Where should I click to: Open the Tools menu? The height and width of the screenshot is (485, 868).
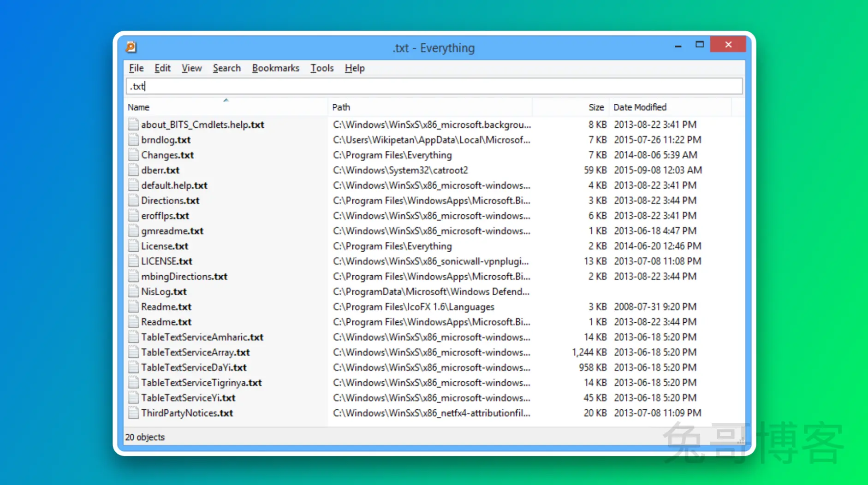(322, 68)
